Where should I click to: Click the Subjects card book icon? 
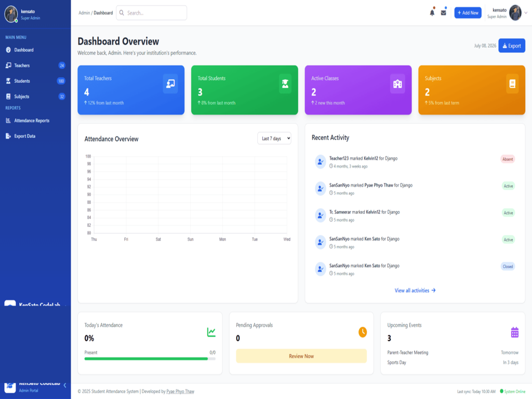point(512,84)
